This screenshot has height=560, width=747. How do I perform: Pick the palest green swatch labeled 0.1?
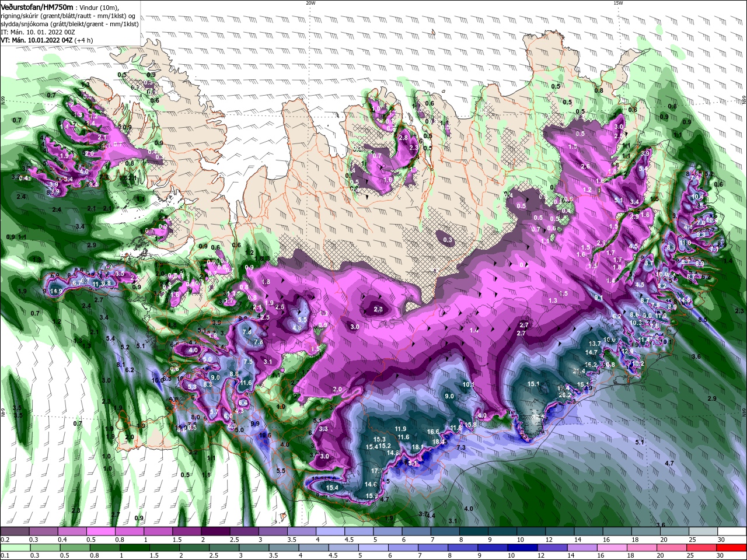click(x=15, y=548)
